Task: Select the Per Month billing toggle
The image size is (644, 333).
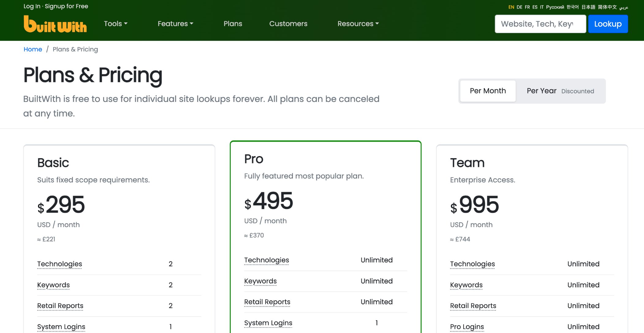Action: [488, 91]
